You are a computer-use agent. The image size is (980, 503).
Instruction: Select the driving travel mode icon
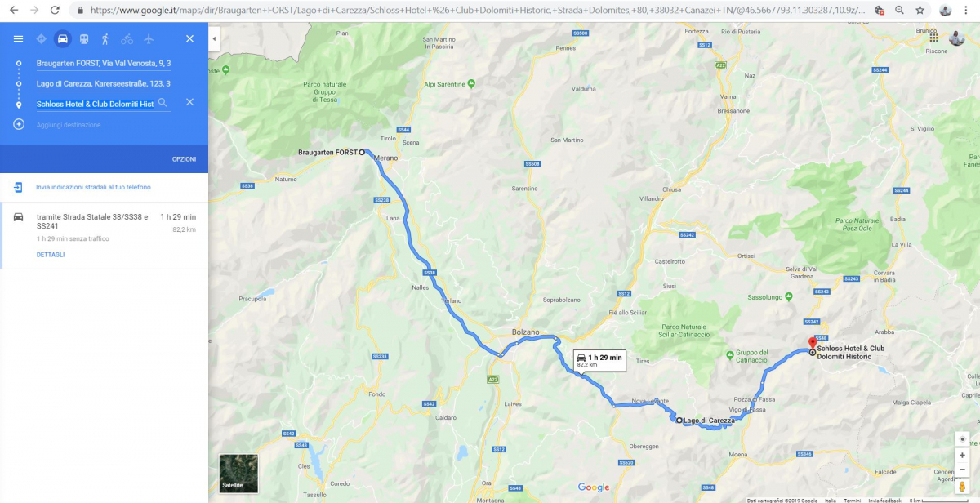(x=63, y=39)
